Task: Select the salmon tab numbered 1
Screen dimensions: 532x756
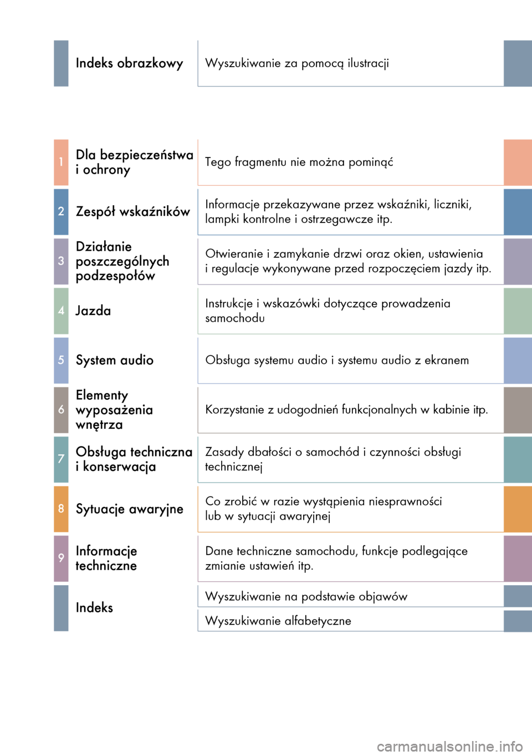Action: tap(61, 163)
